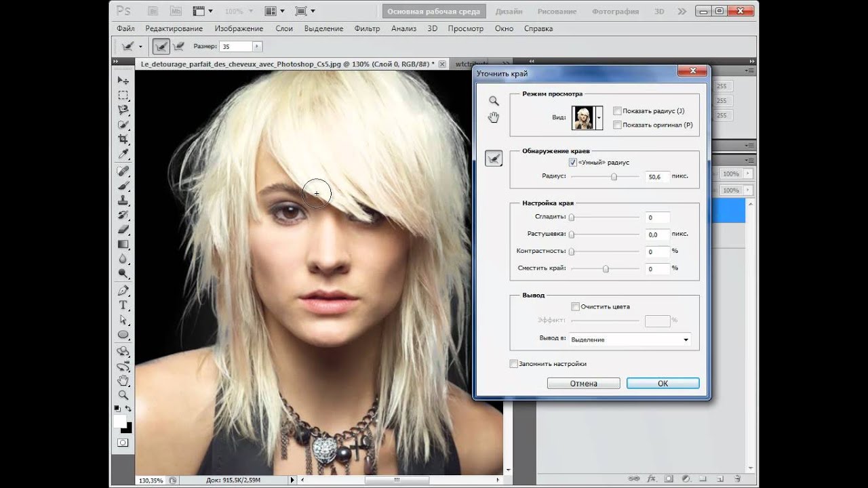Click the Сместить край slider handle
This screenshot has width=868, height=488.
[x=606, y=269]
